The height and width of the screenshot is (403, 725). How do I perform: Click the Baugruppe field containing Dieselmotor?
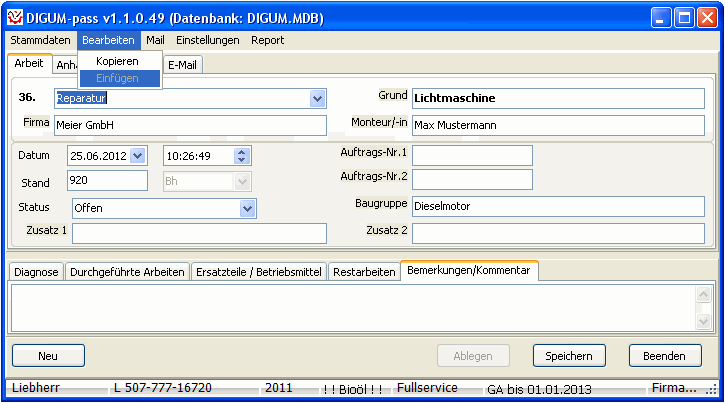coord(565,207)
